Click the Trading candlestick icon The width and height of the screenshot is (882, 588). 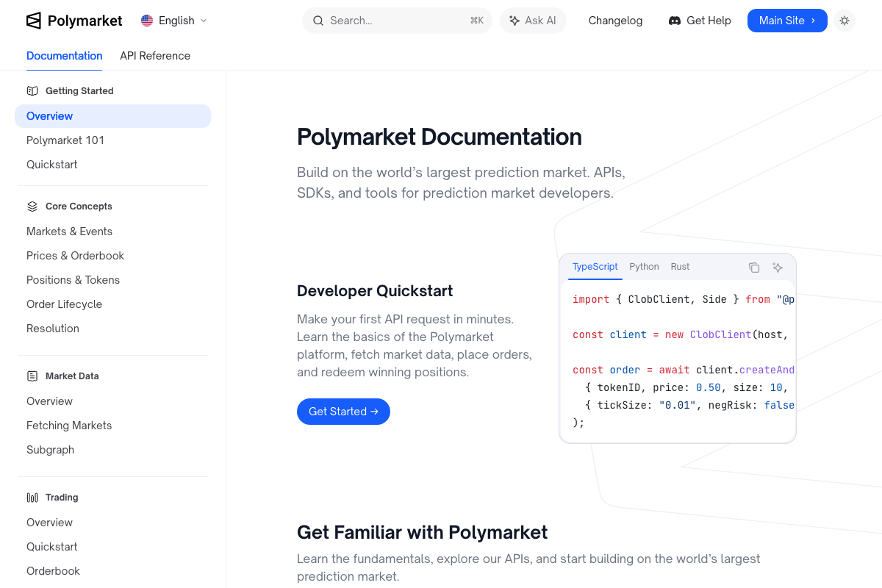(x=32, y=498)
